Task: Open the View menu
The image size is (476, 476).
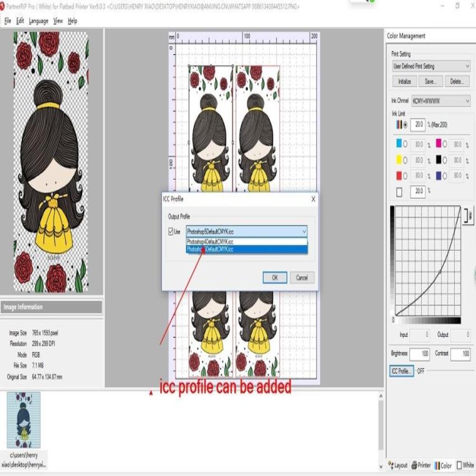Action: [x=58, y=21]
